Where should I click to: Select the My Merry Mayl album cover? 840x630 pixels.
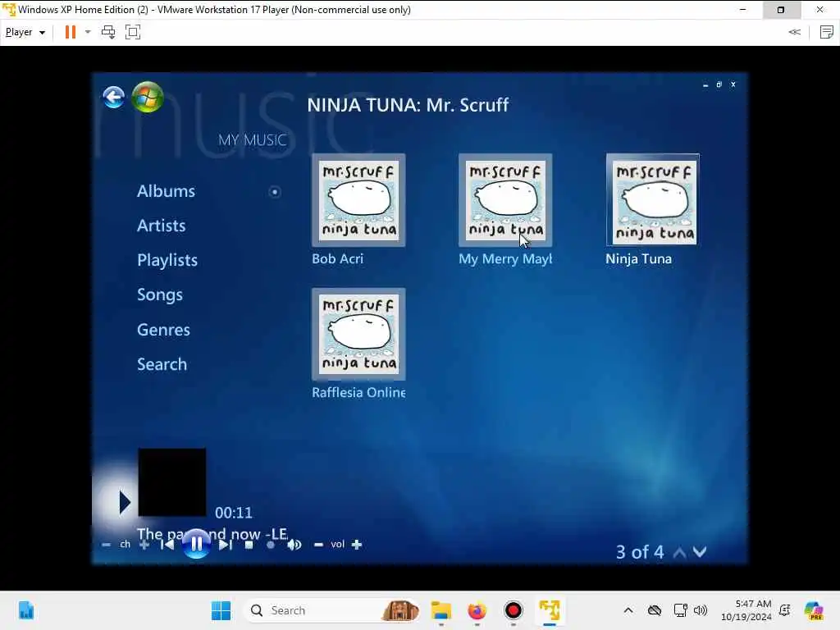[505, 200]
